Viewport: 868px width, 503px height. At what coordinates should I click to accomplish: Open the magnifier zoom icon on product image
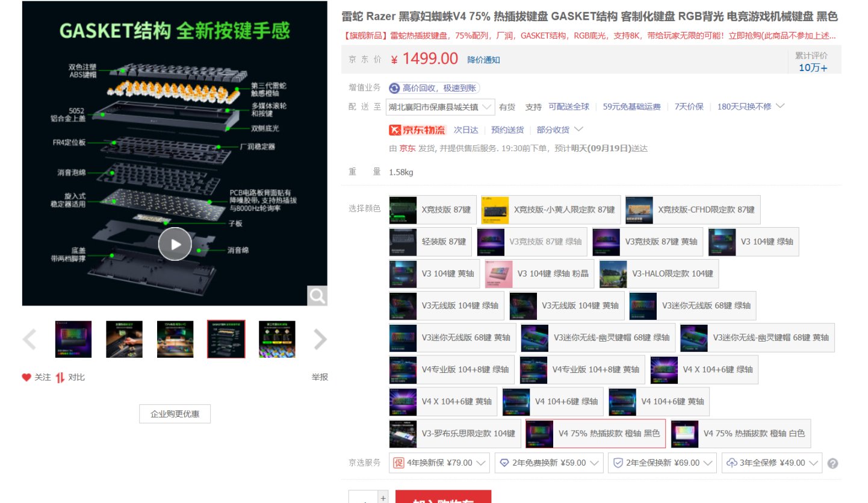click(x=317, y=295)
